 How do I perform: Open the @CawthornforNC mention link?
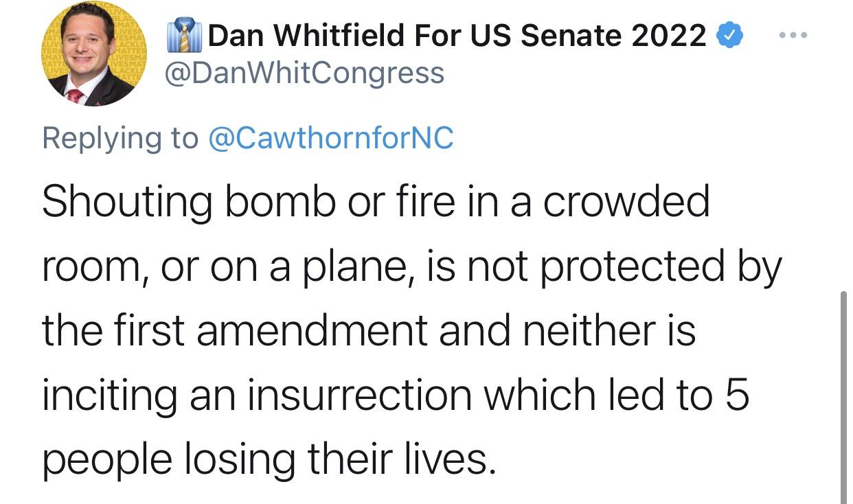pyautogui.click(x=330, y=137)
